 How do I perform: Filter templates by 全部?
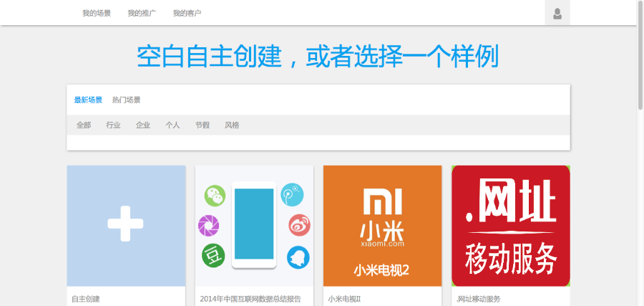click(x=84, y=125)
